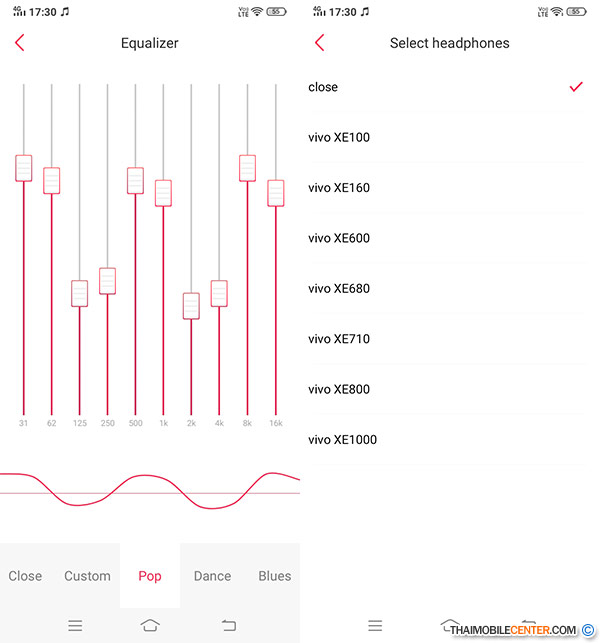600x643 pixels.
Task: Switch to the Dance preset
Action: pyautogui.click(x=212, y=576)
